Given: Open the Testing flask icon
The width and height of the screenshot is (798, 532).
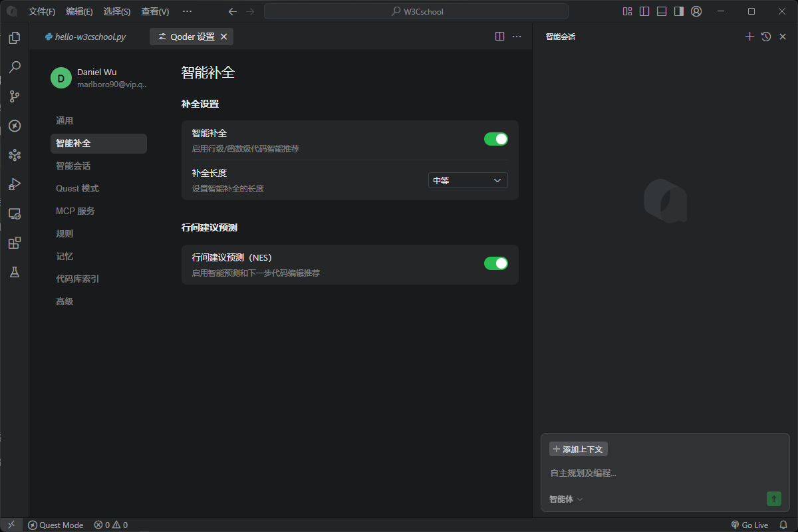Looking at the screenshot, I should tap(14, 272).
